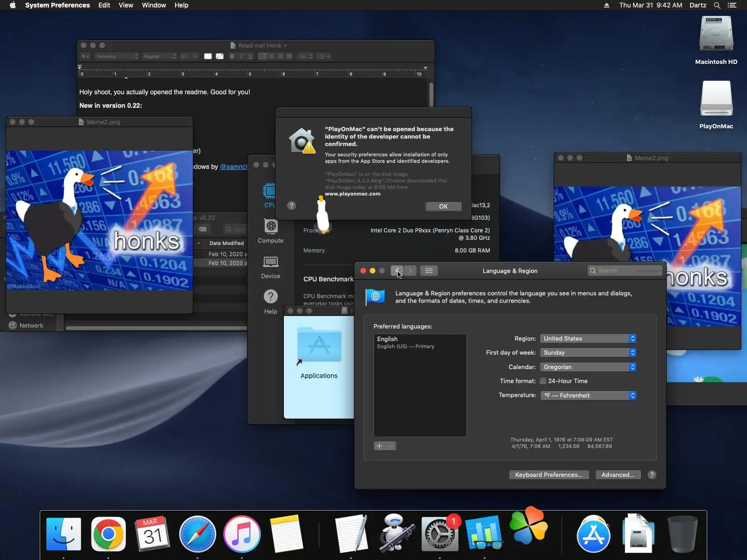Open Regular typeface style dropdown

coord(159,56)
